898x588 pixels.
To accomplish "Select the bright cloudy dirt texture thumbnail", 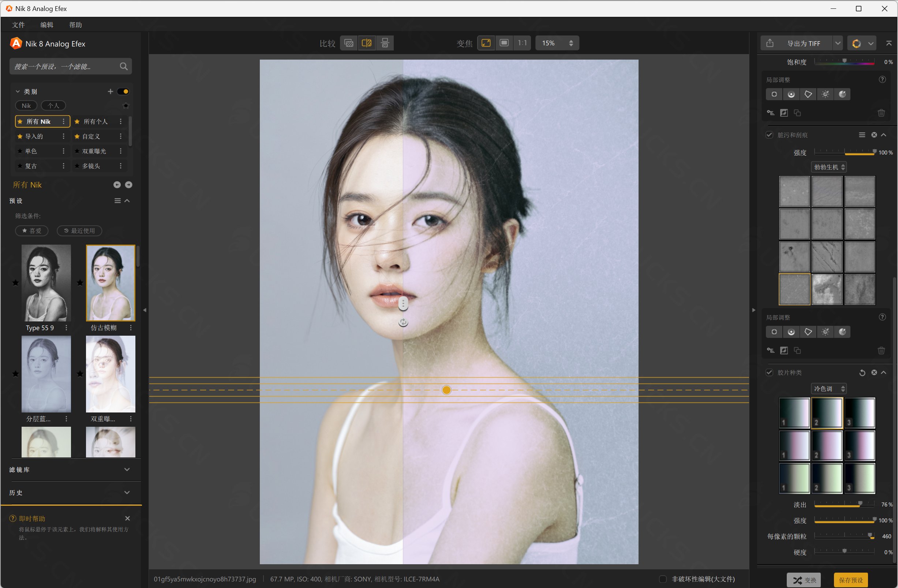I will tap(827, 289).
